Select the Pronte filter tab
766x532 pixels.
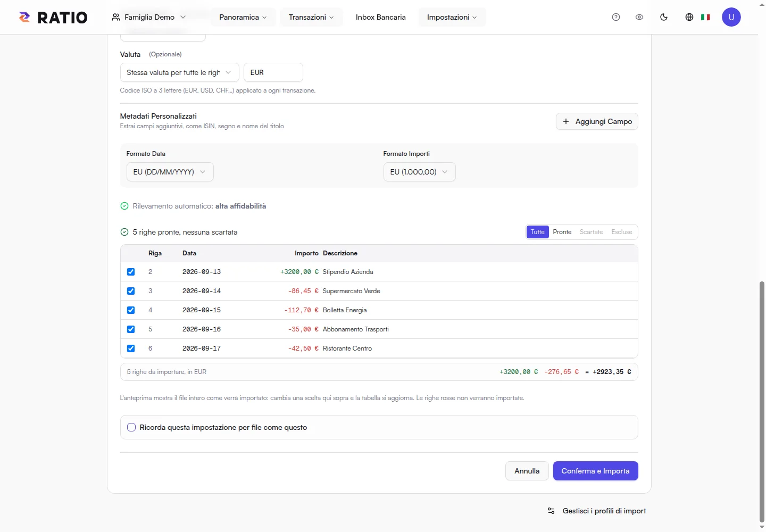click(x=562, y=232)
